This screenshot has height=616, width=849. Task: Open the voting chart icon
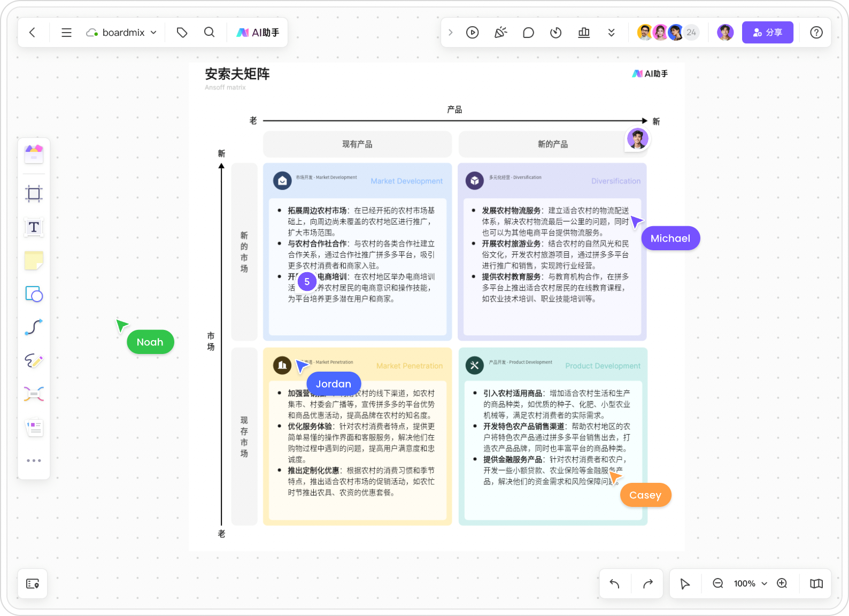tap(584, 33)
